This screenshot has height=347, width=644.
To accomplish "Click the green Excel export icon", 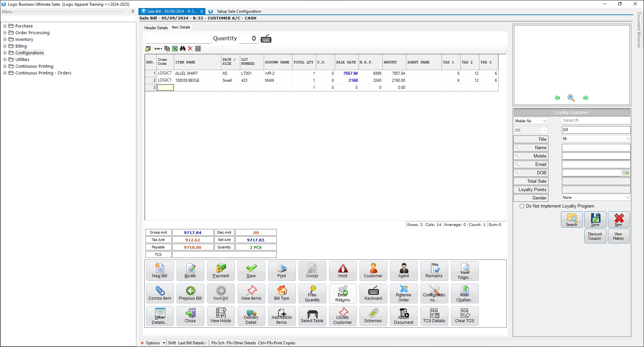I will pos(175,49).
